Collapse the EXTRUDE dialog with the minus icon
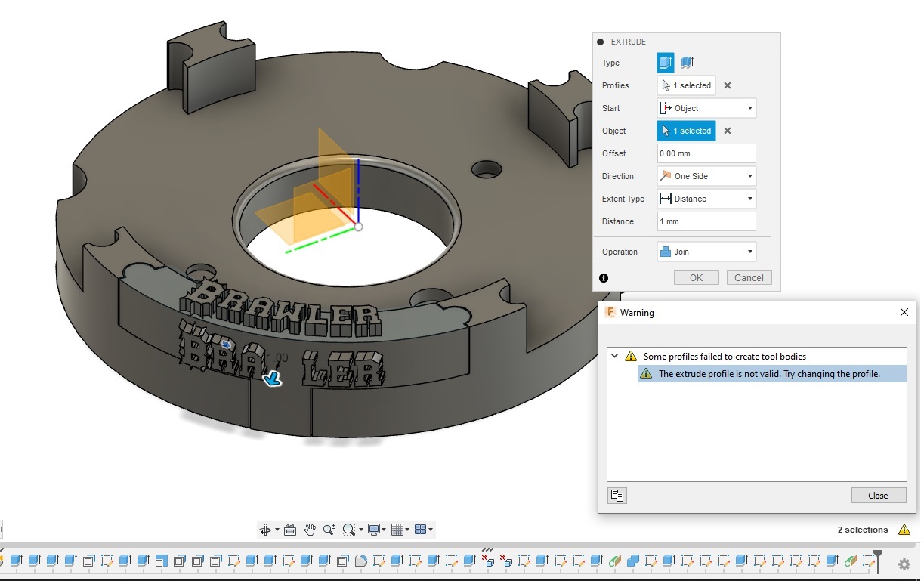This screenshot has width=924, height=581. (x=600, y=42)
